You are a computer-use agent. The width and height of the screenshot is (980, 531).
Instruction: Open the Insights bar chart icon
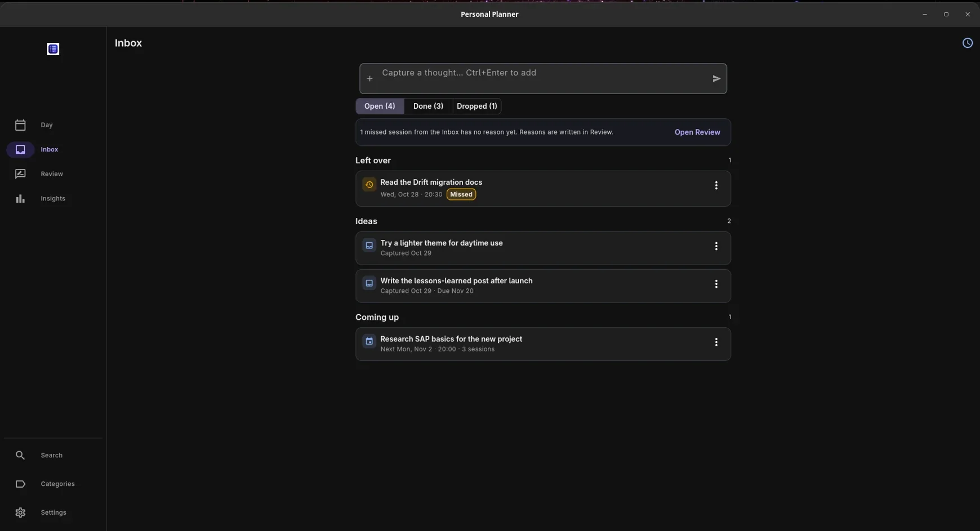[x=20, y=198]
